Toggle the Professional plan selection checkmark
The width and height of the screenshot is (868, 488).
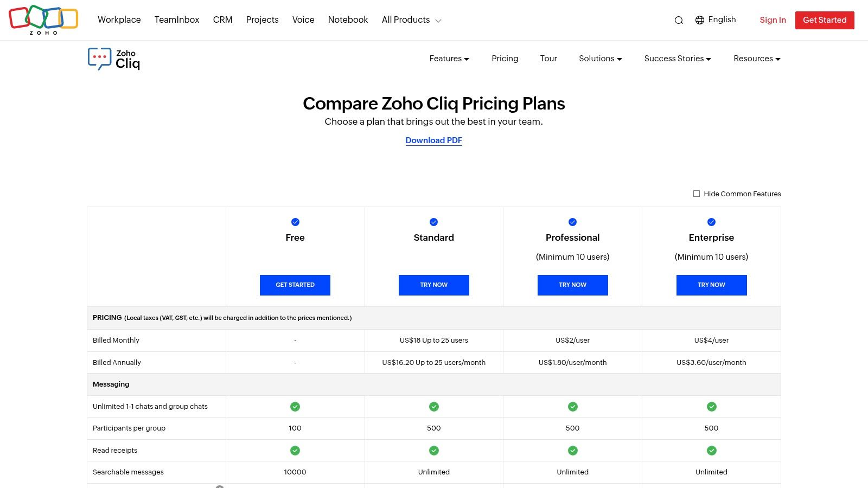tap(572, 222)
